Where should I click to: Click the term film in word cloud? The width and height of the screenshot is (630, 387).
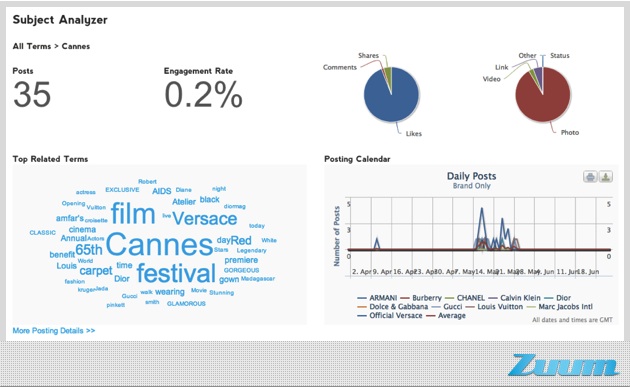click(133, 213)
